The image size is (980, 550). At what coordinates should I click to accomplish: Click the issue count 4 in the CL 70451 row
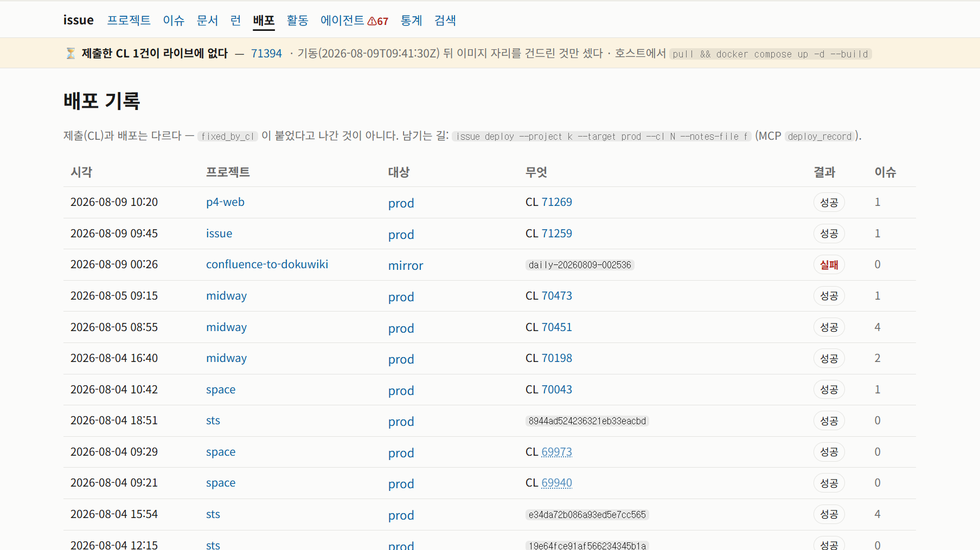[877, 327]
